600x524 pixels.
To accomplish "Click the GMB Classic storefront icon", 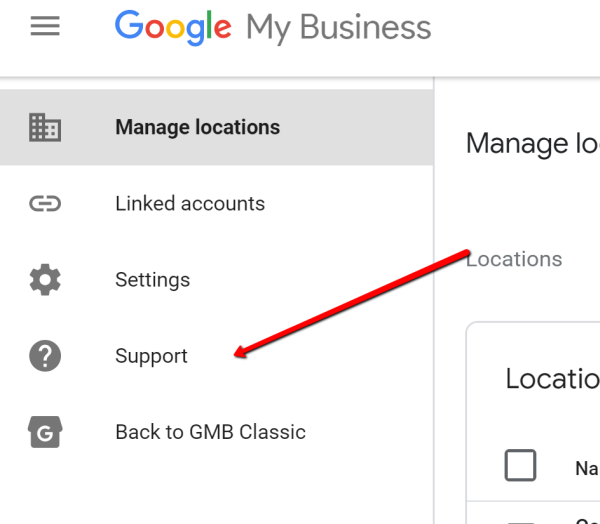I will 45,432.
